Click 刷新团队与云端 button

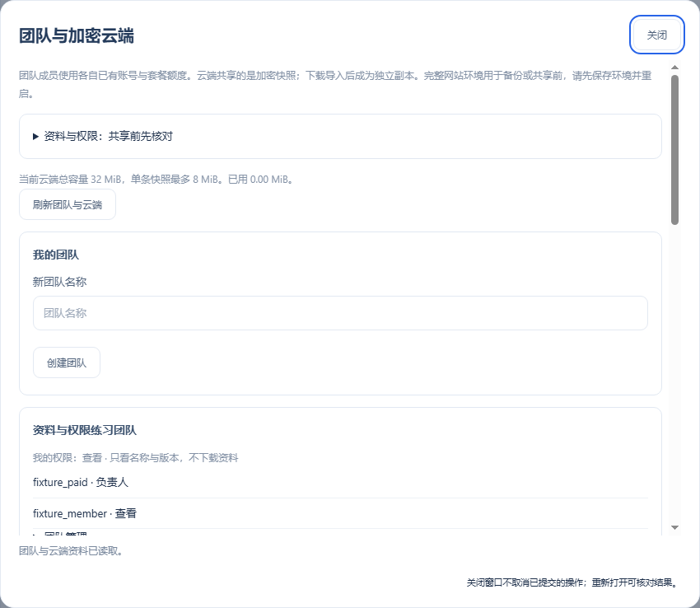coord(68,204)
